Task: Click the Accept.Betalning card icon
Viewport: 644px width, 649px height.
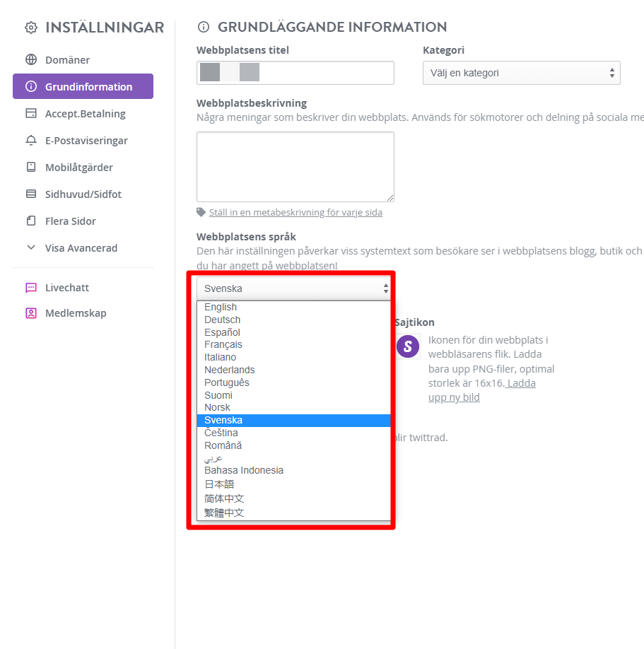Action: [31, 113]
